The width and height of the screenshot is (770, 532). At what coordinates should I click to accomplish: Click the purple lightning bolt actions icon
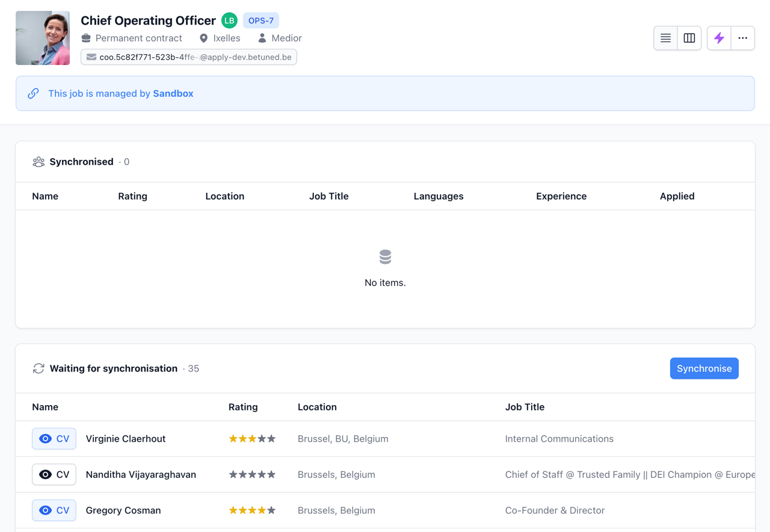pyautogui.click(x=719, y=38)
